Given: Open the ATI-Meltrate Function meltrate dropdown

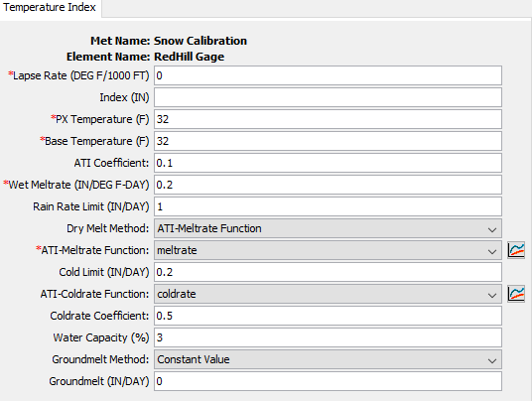Looking at the screenshot, I should click(x=328, y=250).
